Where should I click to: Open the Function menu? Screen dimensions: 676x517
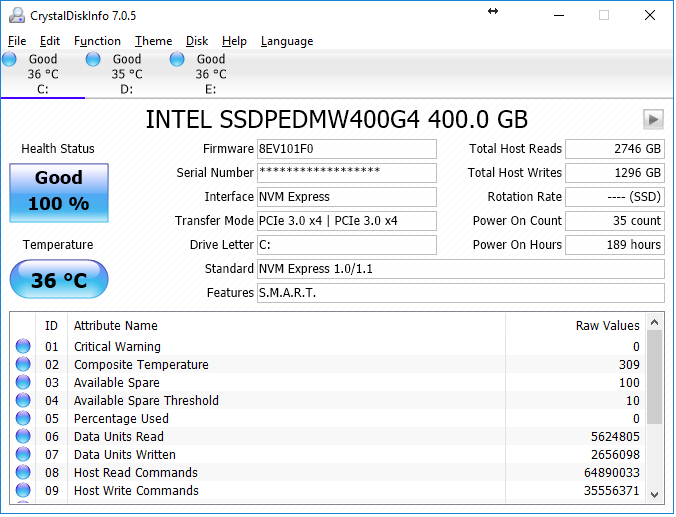pyautogui.click(x=97, y=41)
